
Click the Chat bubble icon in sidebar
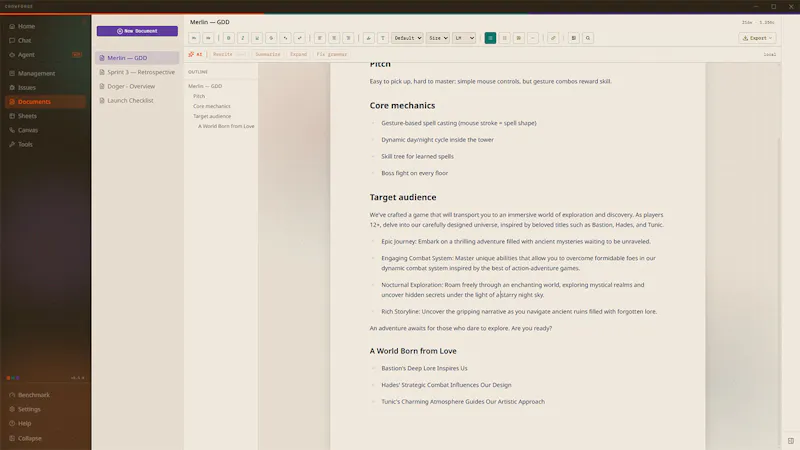pyautogui.click(x=12, y=40)
